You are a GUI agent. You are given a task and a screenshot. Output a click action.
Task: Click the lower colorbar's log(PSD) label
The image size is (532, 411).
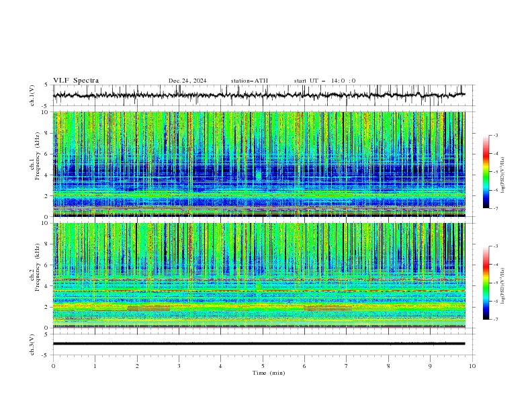pos(502,285)
